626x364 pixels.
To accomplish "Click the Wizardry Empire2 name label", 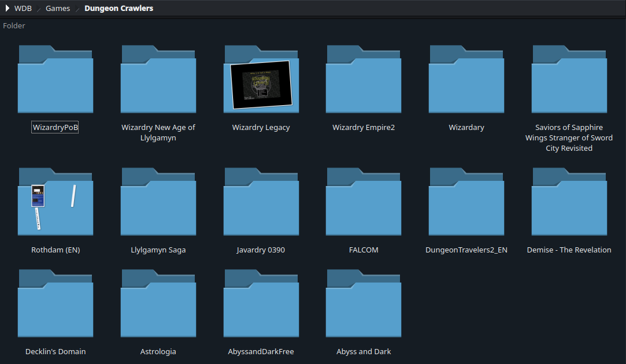I will [x=364, y=127].
